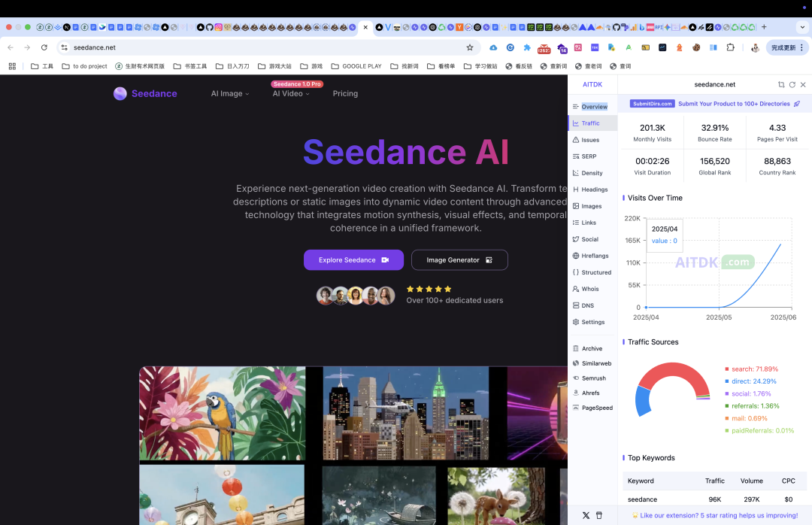Open the 工具 bookmark folder

(42, 66)
